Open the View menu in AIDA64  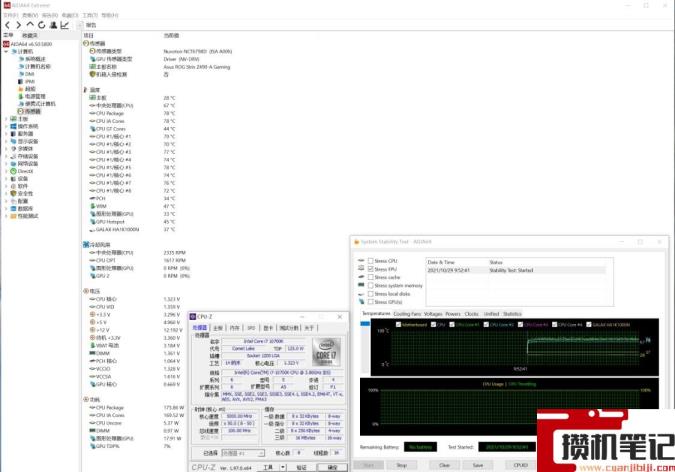coord(30,15)
